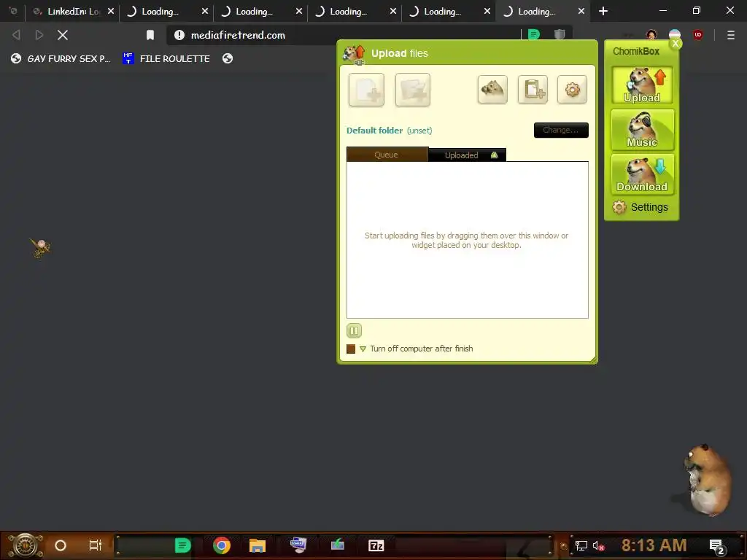Pause the upload queue

pyautogui.click(x=354, y=330)
